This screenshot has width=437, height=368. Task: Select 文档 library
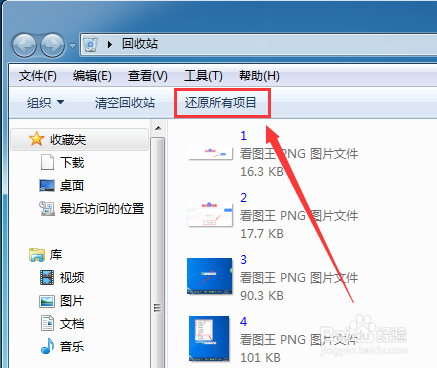point(72,324)
